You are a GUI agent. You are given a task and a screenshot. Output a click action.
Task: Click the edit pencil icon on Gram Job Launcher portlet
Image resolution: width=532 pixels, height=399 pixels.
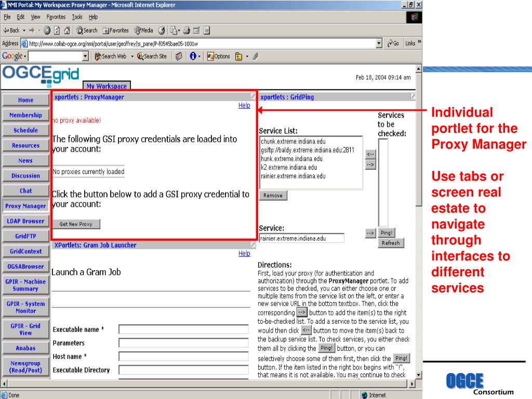[x=253, y=244]
